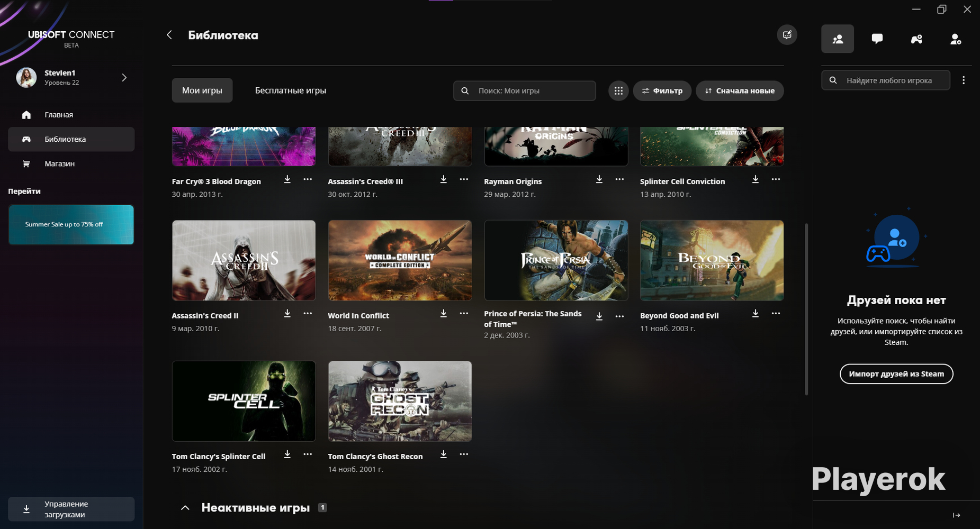Image resolution: width=980 pixels, height=529 pixels.
Task: Click Импорт друзей из Steam button
Action: tap(896, 374)
